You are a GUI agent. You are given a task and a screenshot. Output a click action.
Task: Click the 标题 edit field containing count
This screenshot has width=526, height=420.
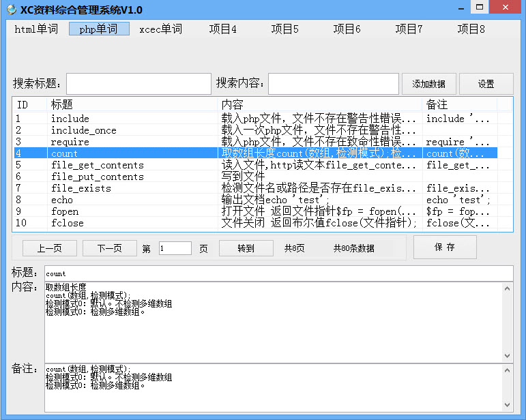[x=278, y=273]
